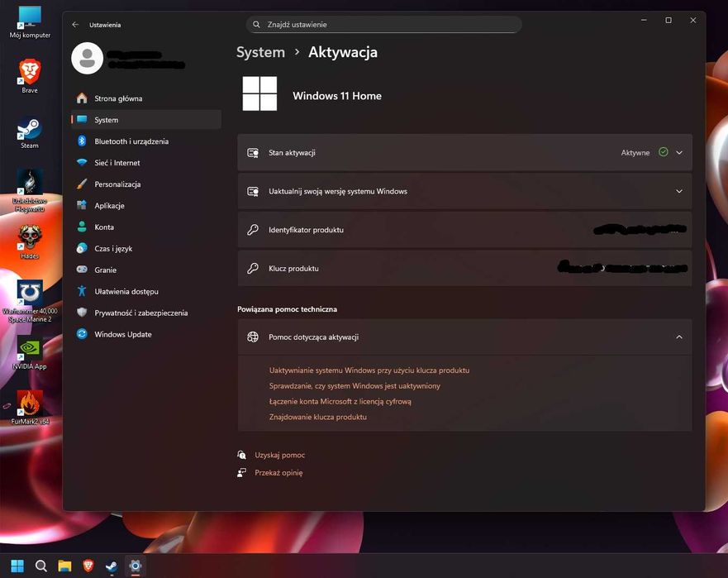Select the Brave desktop shortcut
The width and height of the screenshot is (728, 578).
coord(30,77)
